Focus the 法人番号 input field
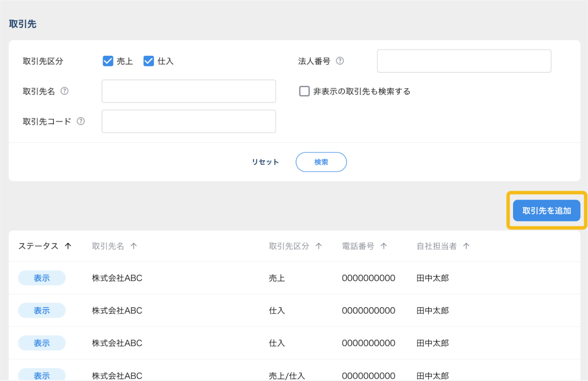This screenshot has width=588, height=381. pyautogui.click(x=464, y=61)
